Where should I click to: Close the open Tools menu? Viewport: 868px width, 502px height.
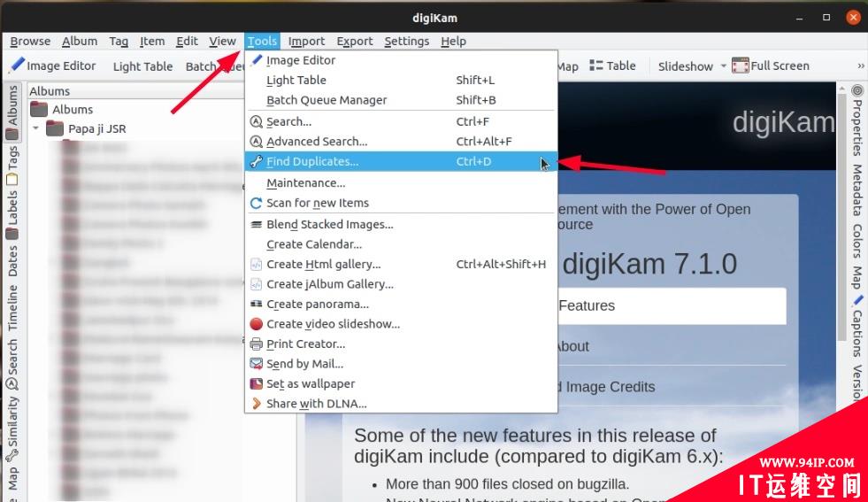click(263, 41)
